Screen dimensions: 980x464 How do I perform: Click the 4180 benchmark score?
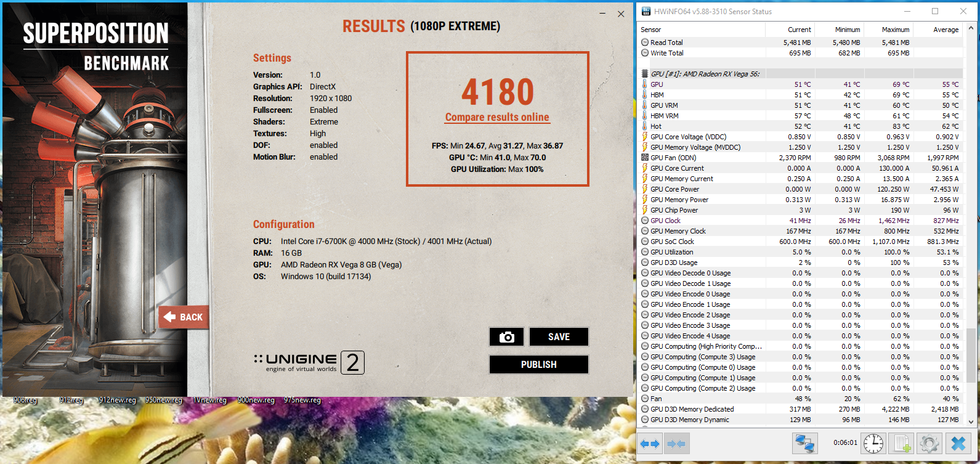pos(498,92)
